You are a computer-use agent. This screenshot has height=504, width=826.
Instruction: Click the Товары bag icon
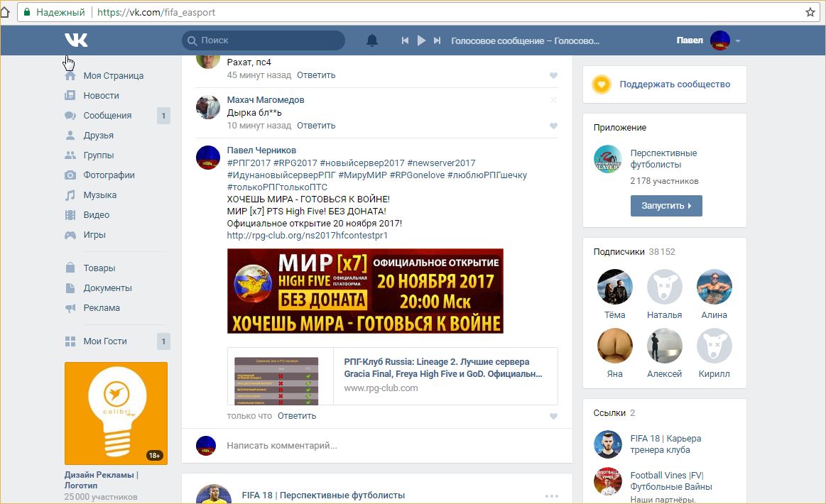[x=70, y=268]
